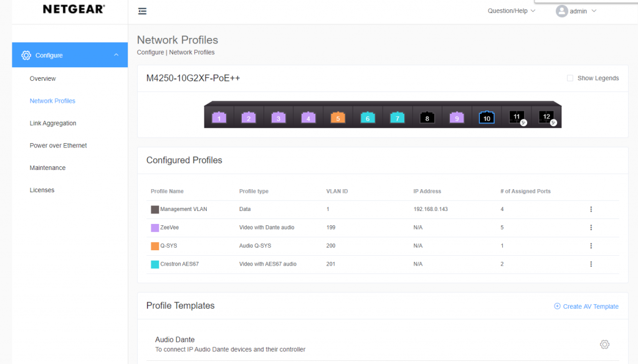Open the Question/Help dropdown
This screenshot has height=364, width=638.
[511, 11]
